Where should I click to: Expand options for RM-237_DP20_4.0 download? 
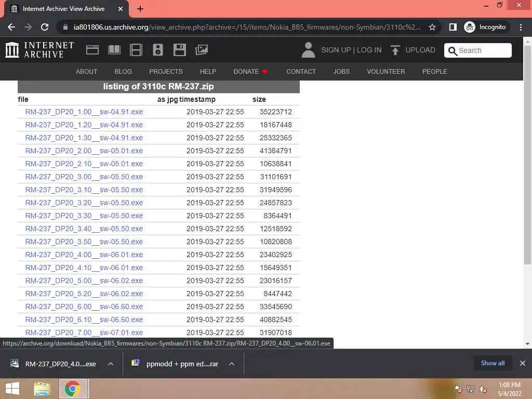coord(111,364)
